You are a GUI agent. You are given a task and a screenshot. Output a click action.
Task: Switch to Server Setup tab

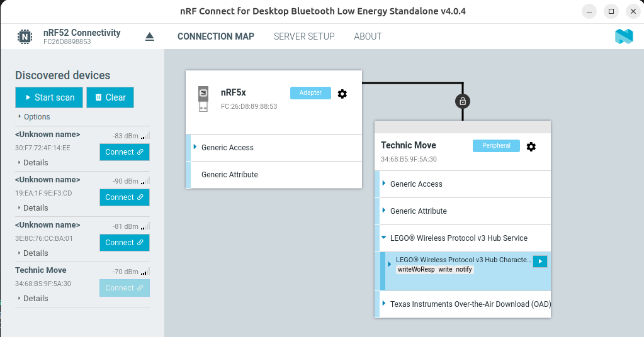tap(304, 36)
